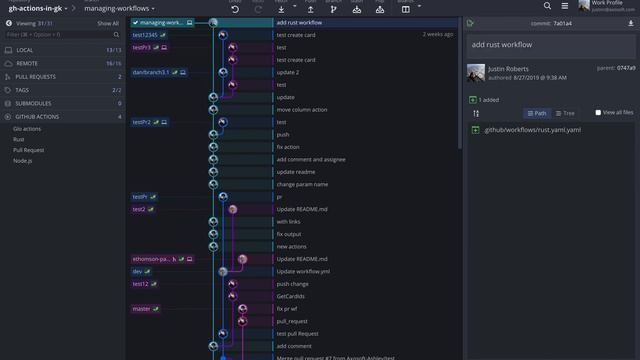This screenshot has height=360, width=640.
Task: Click the Work Profile avatar
Action: 584,5
